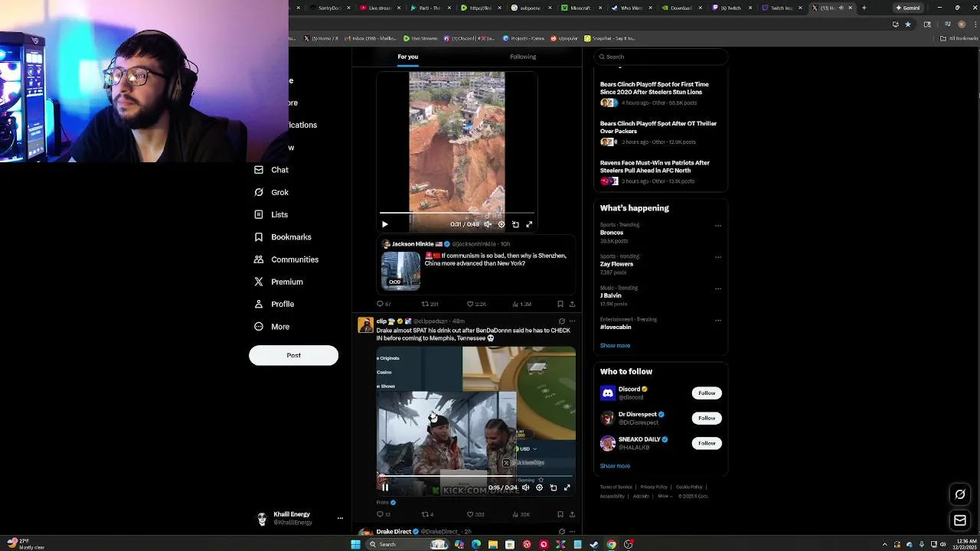Like the post with 2.2K likes
The image size is (980, 551).
click(476, 304)
